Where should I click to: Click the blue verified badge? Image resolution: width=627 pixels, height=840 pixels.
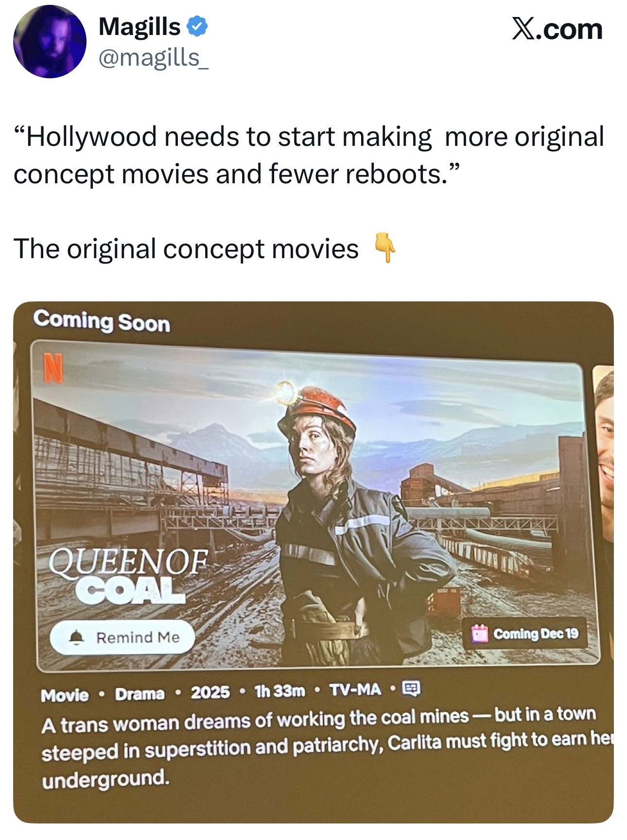(197, 26)
